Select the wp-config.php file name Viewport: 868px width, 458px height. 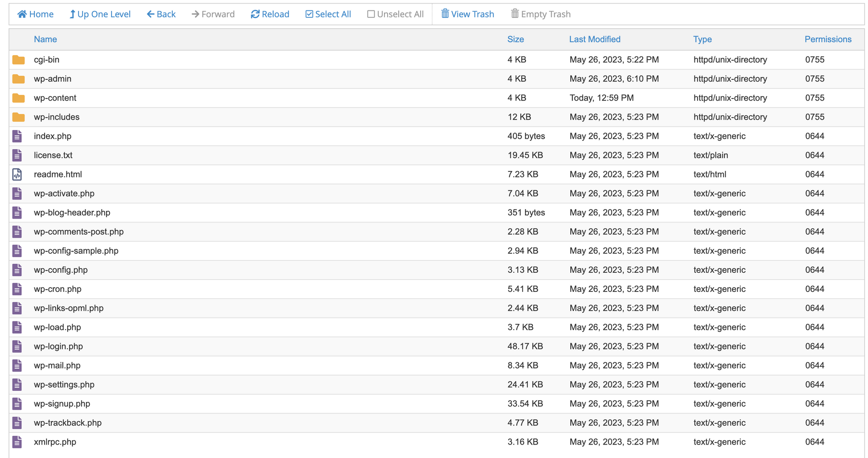[61, 270]
